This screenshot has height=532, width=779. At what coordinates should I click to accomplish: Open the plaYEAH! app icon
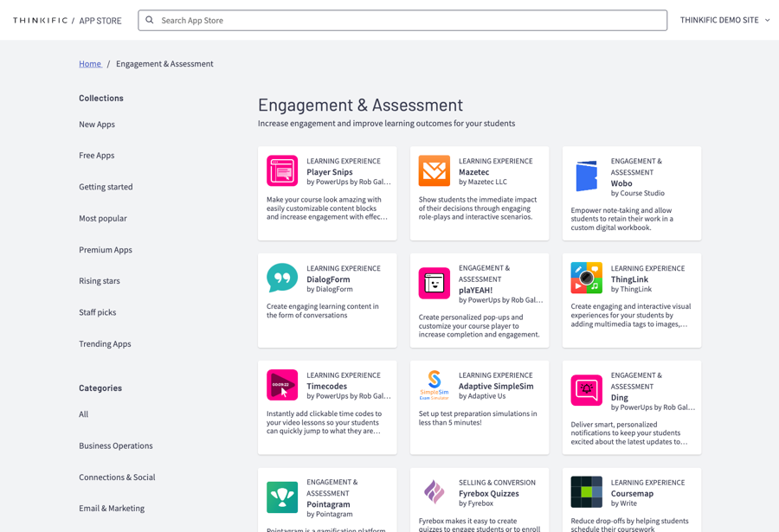[434, 283]
